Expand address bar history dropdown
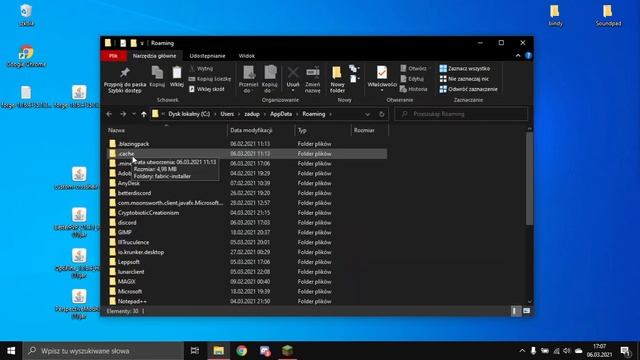Screen dimensions: 640x360 coord(367,114)
